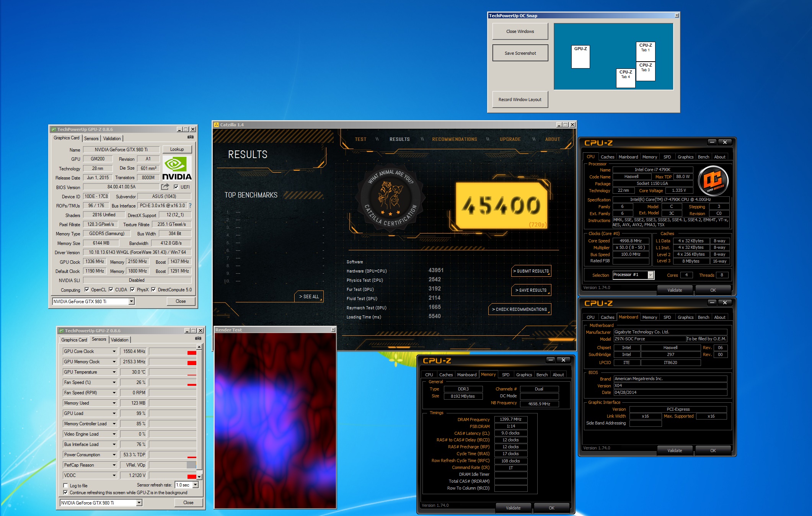
Task: Switch to Validation tab in top GPU-Z
Action: [x=112, y=139]
